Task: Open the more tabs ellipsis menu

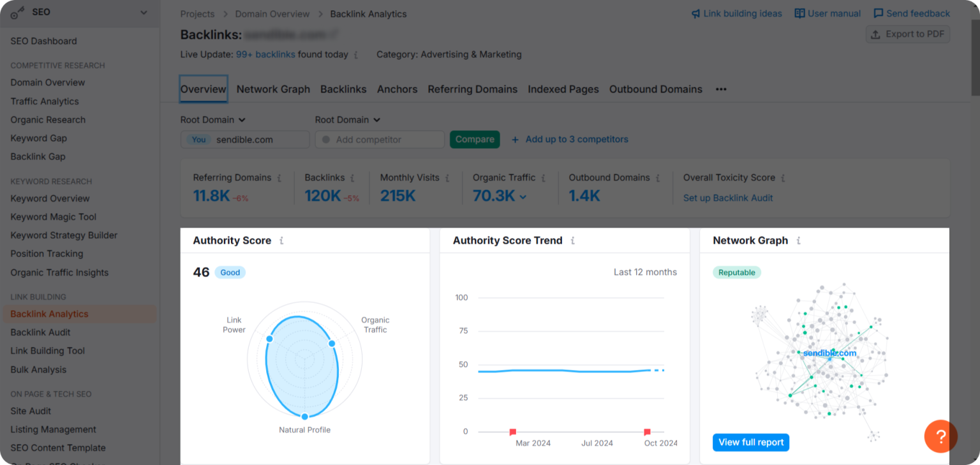Action: tap(721, 89)
